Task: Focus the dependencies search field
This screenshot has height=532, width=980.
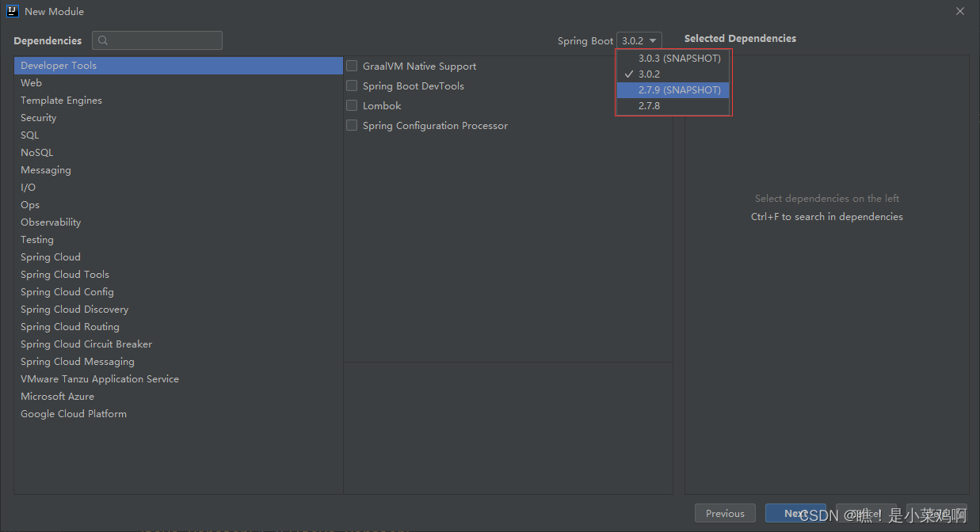Action: tap(157, 40)
